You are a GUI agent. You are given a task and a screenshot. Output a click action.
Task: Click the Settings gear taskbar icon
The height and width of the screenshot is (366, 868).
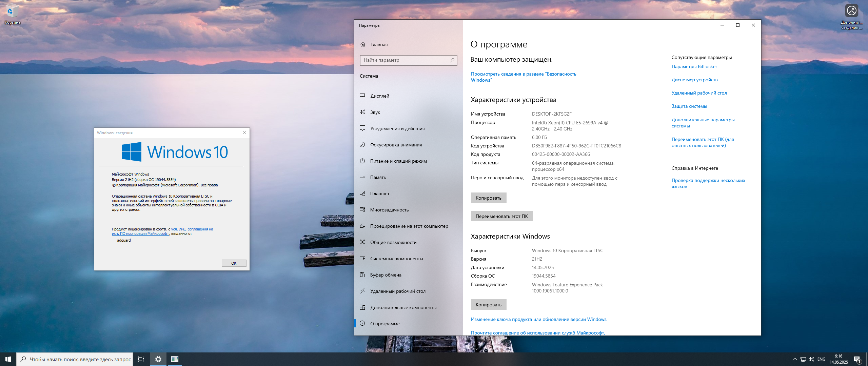[158, 359]
